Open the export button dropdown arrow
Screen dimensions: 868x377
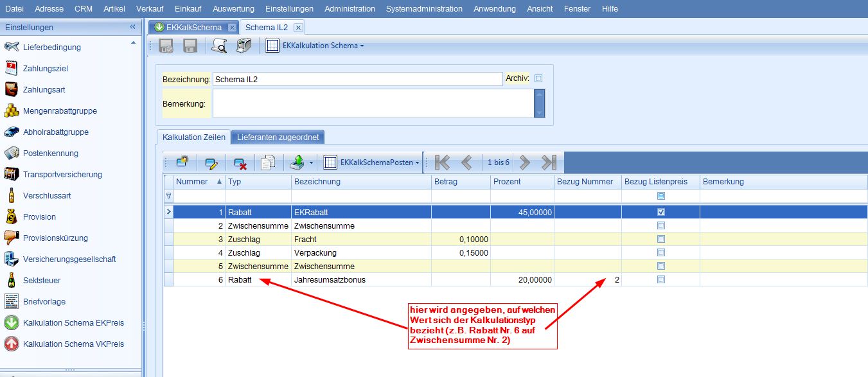[x=311, y=163]
